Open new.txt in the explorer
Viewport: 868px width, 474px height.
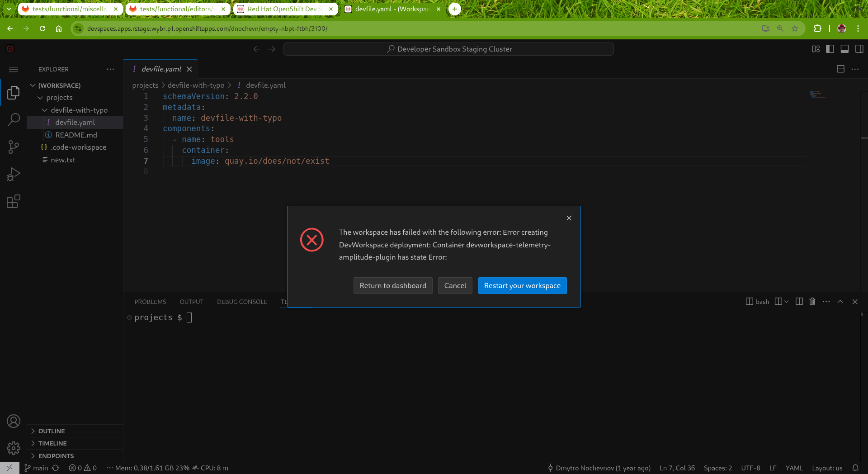[75, 160]
